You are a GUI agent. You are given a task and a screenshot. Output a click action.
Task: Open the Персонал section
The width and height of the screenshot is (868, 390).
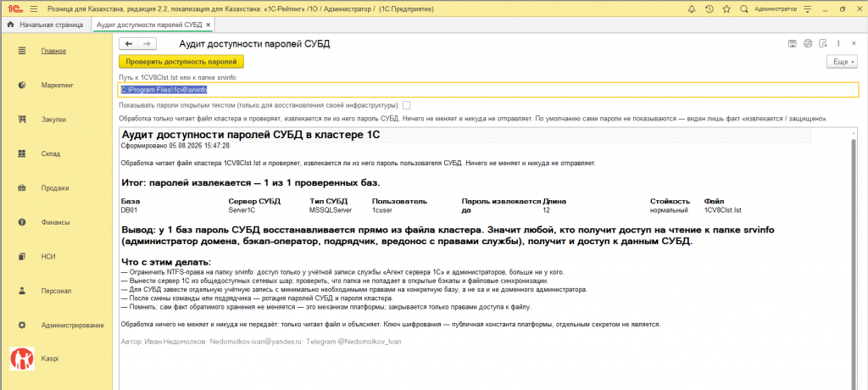click(x=56, y=290)
